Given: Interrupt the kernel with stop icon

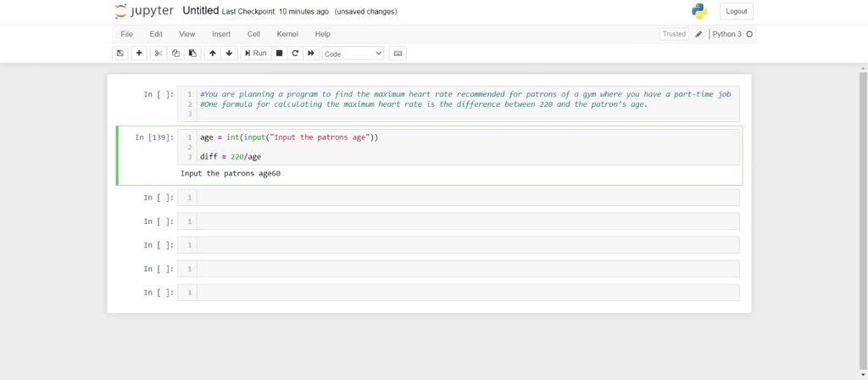Looking at the screenshot, I should click(279, 53).
